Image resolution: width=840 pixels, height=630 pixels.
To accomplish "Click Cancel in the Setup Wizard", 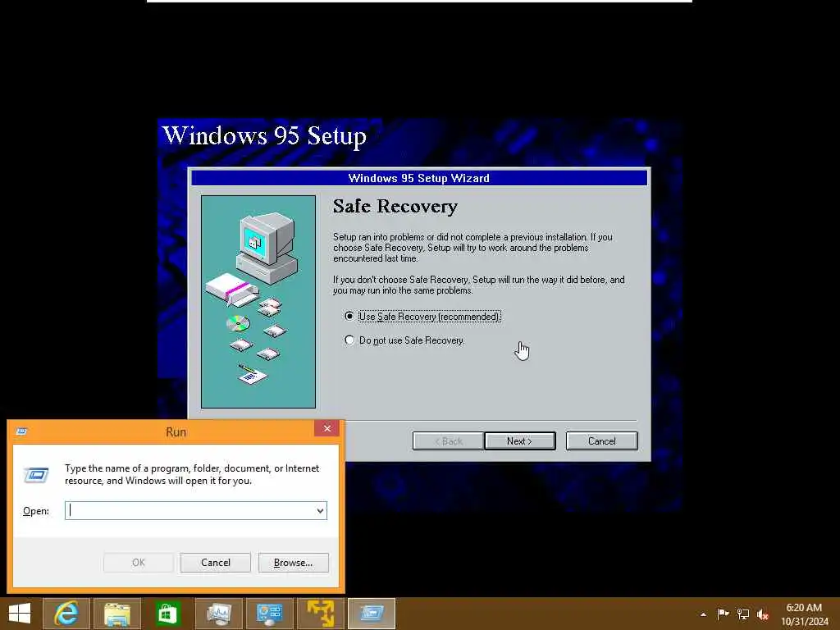I will pos(601,441).
